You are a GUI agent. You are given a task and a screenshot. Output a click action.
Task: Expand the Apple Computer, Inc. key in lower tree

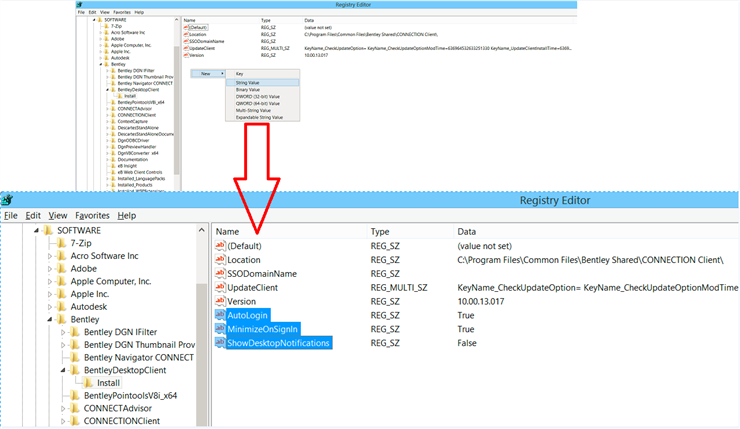click(x=50, y=281)
